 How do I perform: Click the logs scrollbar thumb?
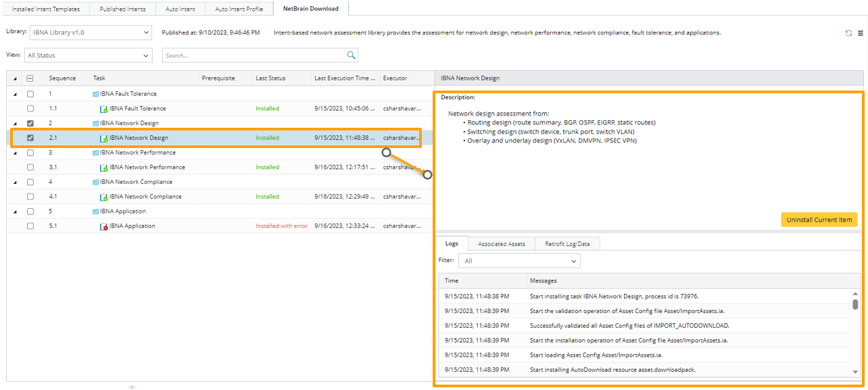[855, 304]
